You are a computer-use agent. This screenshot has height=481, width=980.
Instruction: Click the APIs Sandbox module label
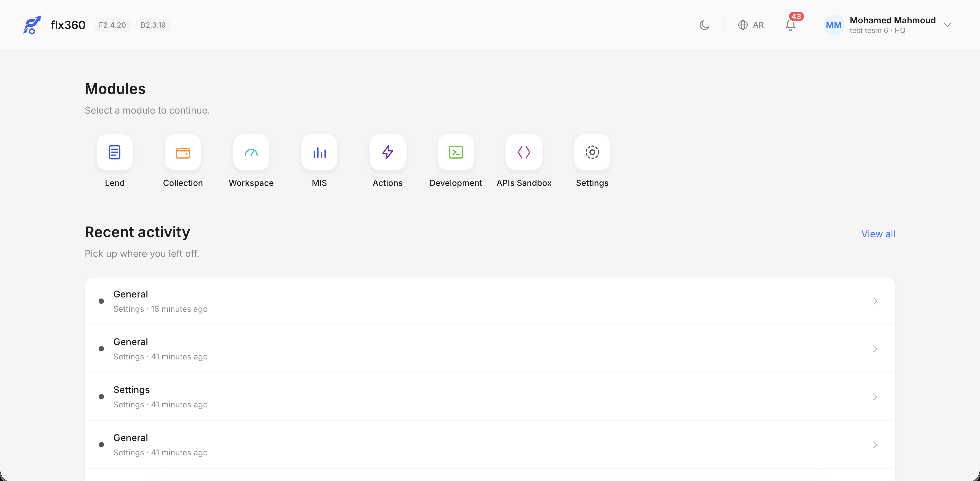point(524,183)
